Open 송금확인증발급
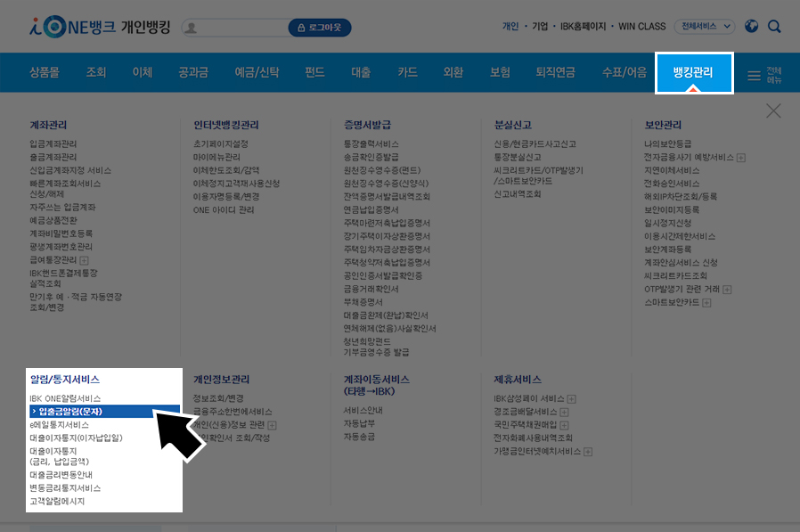This screenshot has width=800, height=532. point(371,157)
